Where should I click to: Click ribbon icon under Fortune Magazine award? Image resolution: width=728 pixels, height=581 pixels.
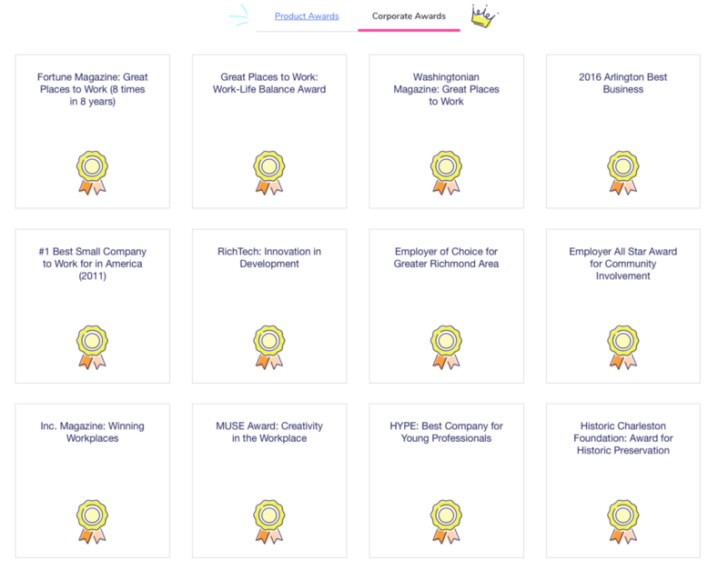pyautogui.click(x=93, y=173)
